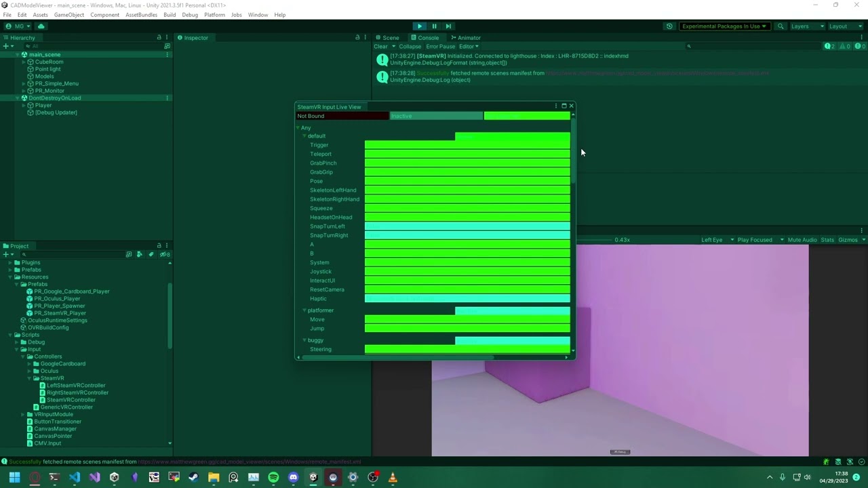Screen dimensions: 868x488
Task: Open the Layers dropdown
Action: pyautogui.click(x=807, y=26)
